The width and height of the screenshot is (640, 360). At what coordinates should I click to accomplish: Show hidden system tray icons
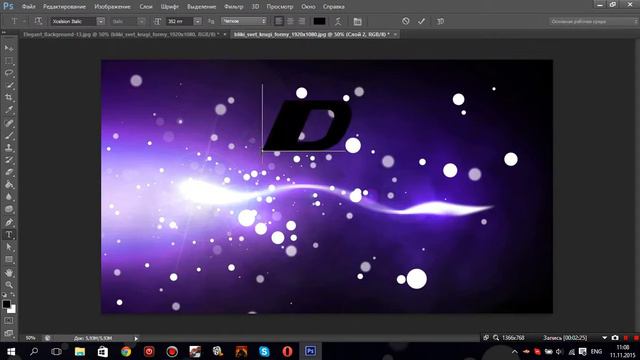[515, 351]
